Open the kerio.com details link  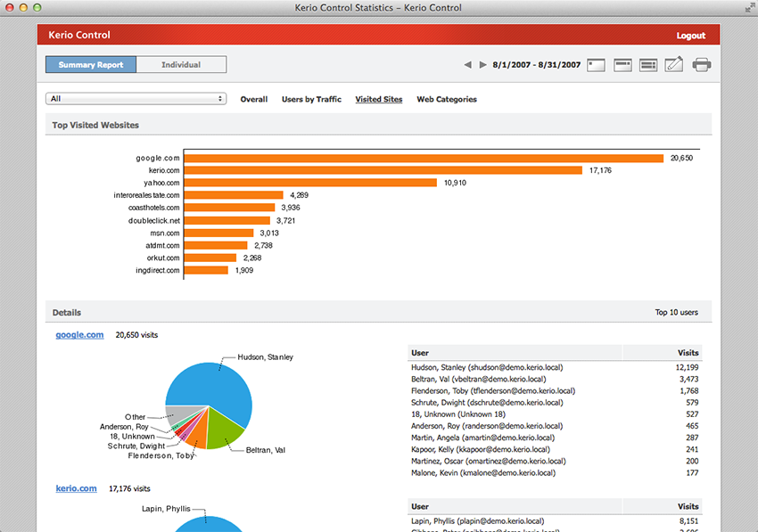[x=76, y=488]
